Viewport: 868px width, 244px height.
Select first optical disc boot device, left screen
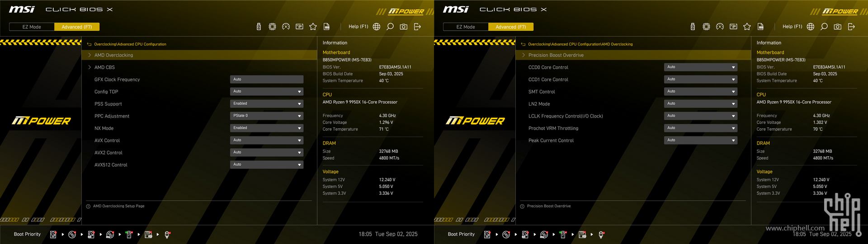pos(72,235)
